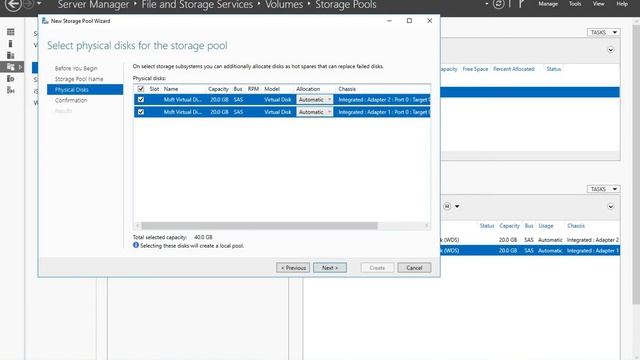This screenshot has width=640, height=360.
Task: Sort disk list by the Bus column
Action: click(238, 89)
